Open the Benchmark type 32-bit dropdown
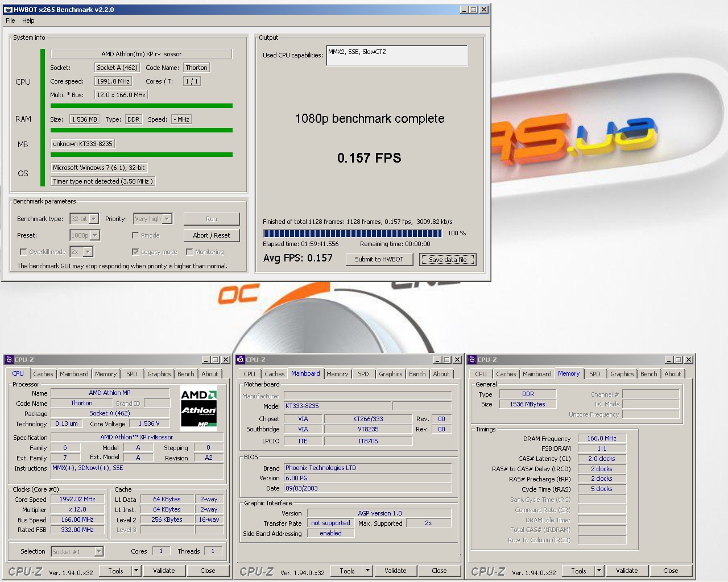This screenshot has height=582, width=728. pos(94,219)
